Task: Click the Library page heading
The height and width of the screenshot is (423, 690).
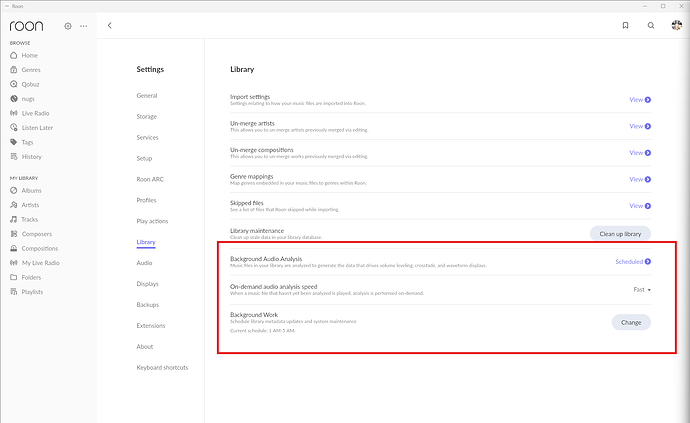Action: tap(242, 69)
